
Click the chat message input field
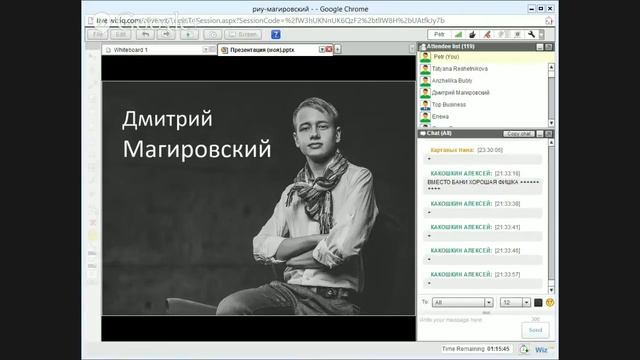[469, 327]
